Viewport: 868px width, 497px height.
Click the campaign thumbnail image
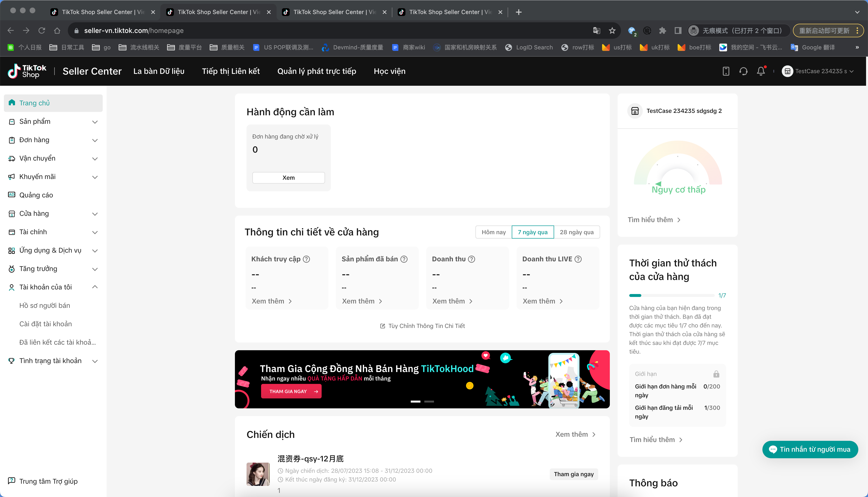click(x=258, y=474)
